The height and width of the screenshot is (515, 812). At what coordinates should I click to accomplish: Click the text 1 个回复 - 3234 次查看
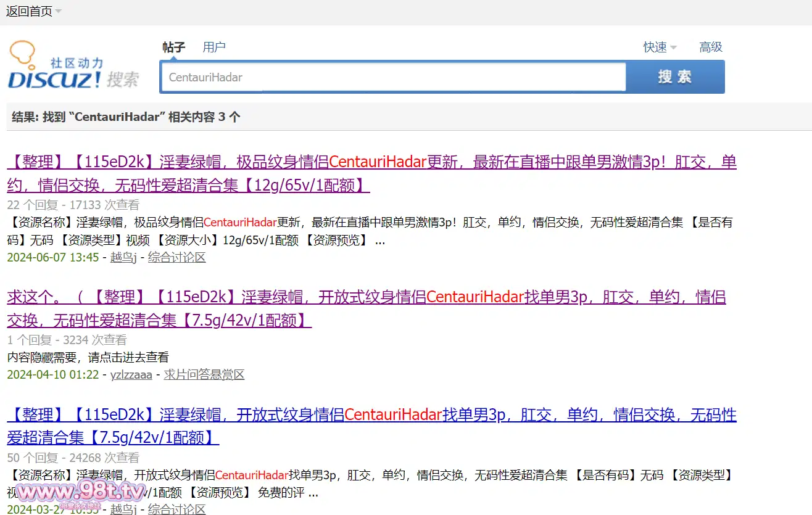(x=67, y=340)
